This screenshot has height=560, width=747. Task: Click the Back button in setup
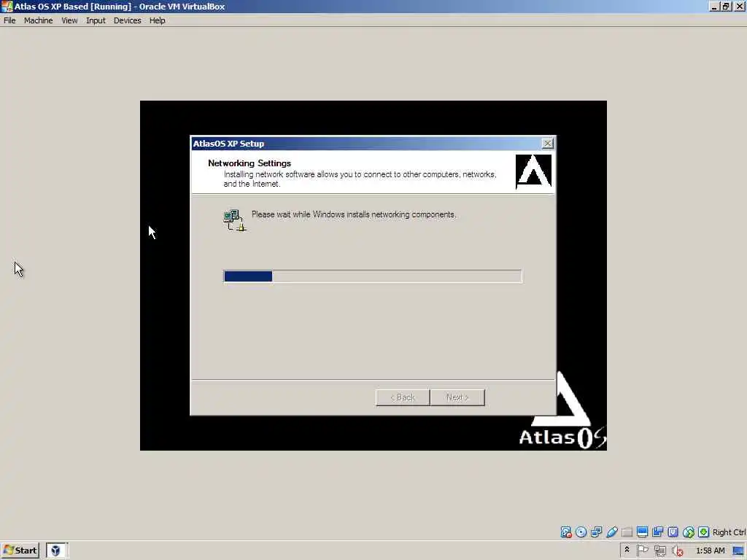click(403, 397)
